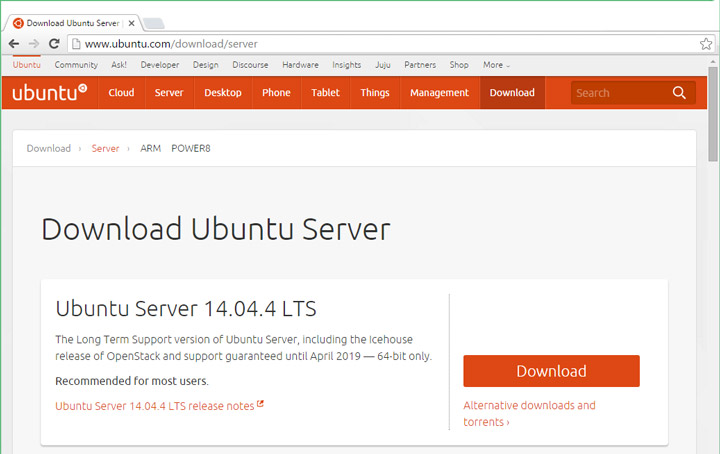Go to Desktop in main navigation

(x=223, y=93)
